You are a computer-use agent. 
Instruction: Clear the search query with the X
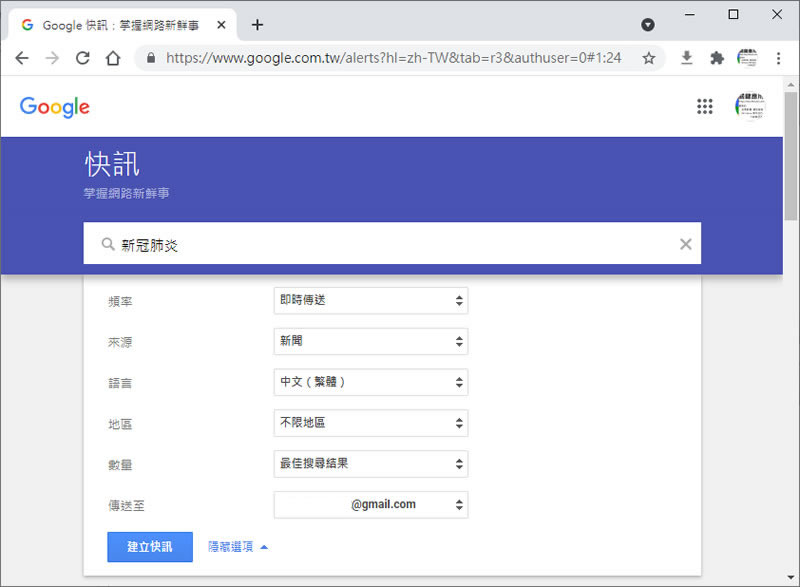[x=686, y=244]
